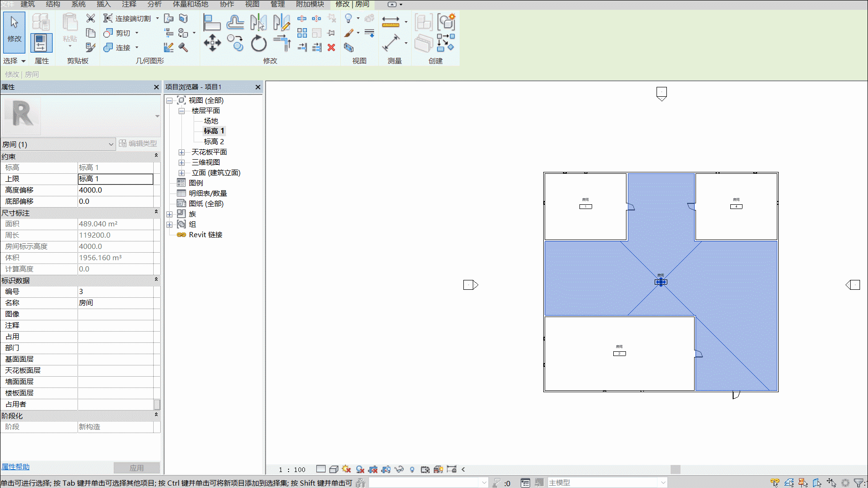Open the 视图 ribbon tab
Viewport: 868px width, 488px height.
click(x=252, y=4)
